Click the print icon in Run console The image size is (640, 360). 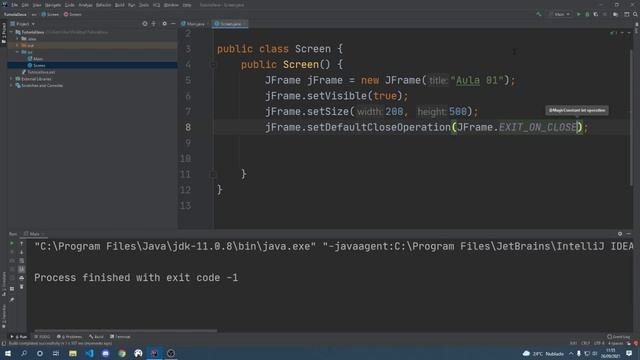[22, 278]
